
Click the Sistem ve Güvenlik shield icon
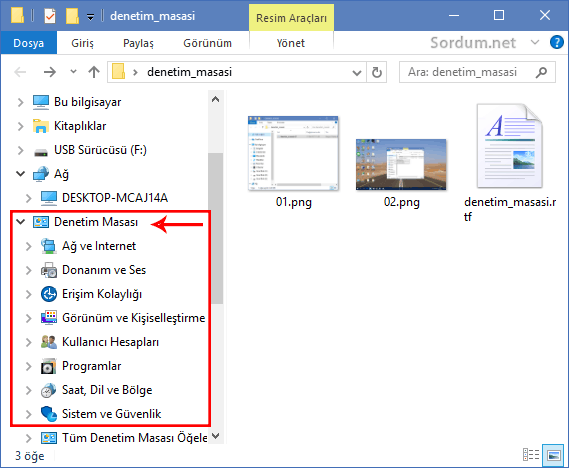click(49, 414)
